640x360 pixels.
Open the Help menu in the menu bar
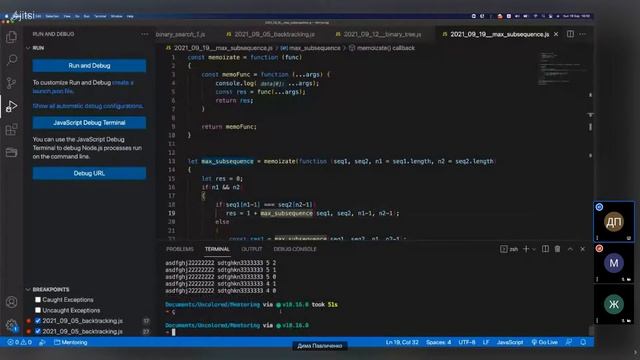(130, 16)
